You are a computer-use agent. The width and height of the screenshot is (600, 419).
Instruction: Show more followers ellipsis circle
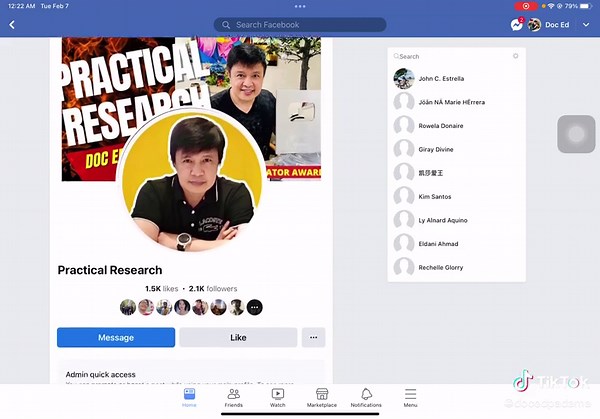click(254, 307)
